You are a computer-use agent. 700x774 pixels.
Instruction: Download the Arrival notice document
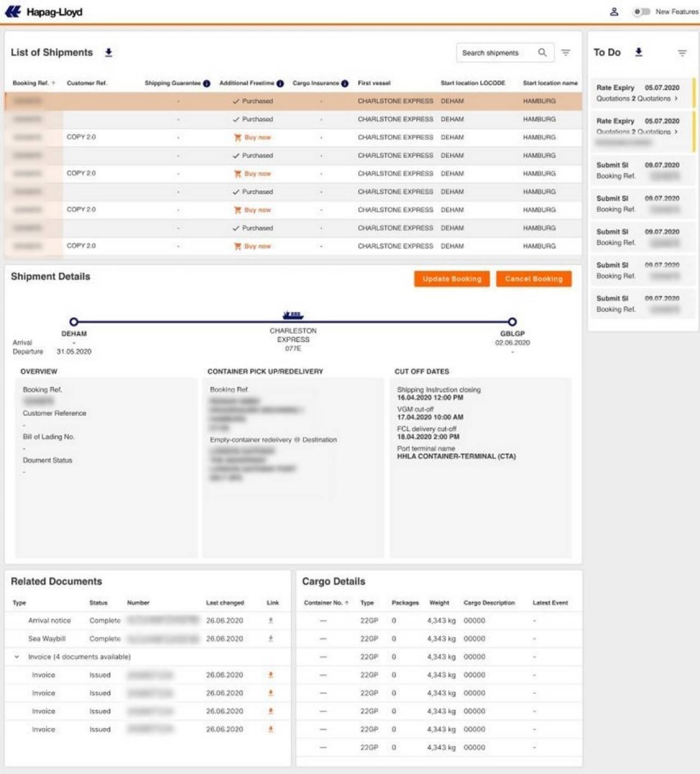tap(271, 620)
